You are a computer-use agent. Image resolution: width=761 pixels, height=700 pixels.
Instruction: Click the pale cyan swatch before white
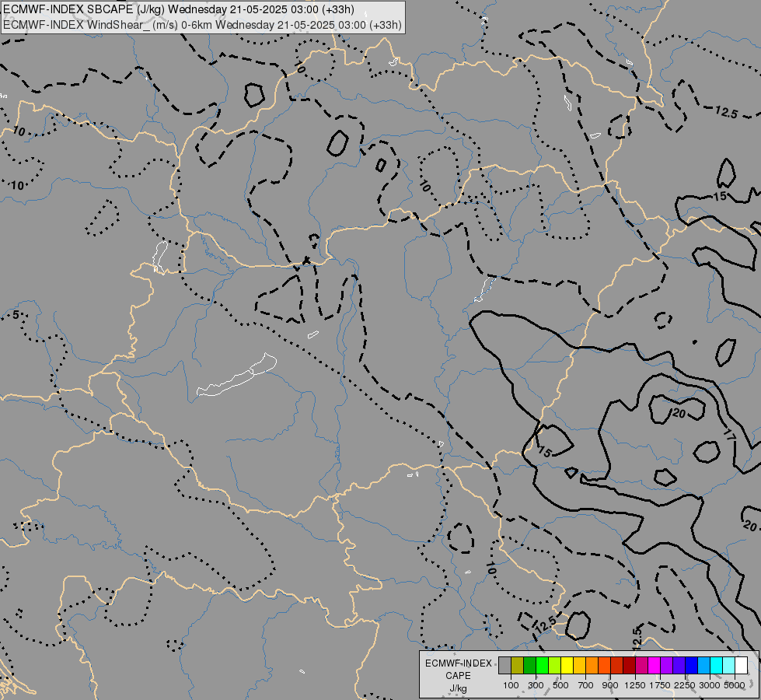click(729, 665)
